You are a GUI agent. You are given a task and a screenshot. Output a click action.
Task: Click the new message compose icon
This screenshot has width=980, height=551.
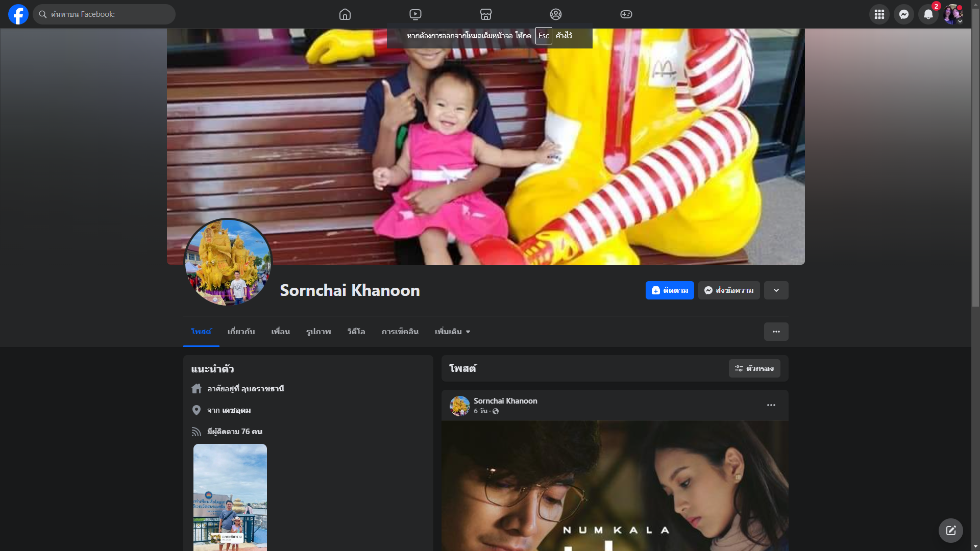click(x=950, y=531)
